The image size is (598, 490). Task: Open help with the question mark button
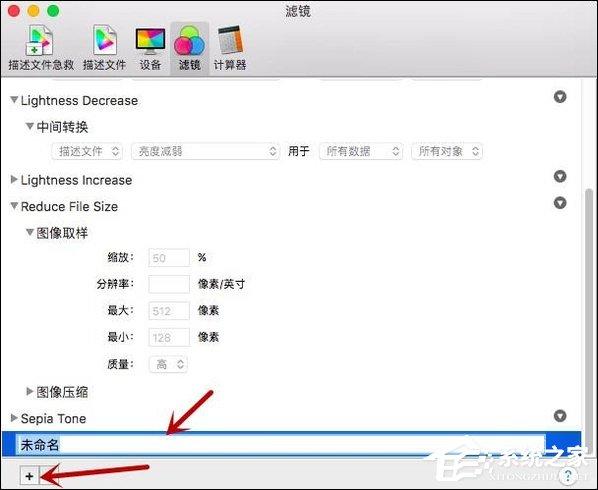pos(568,476)
